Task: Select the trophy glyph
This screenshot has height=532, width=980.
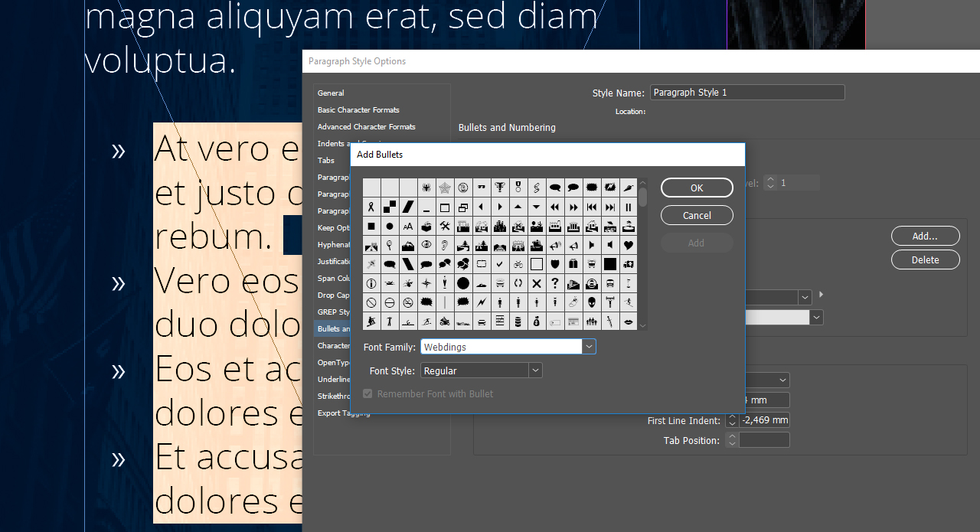Action: coord(500,188)
